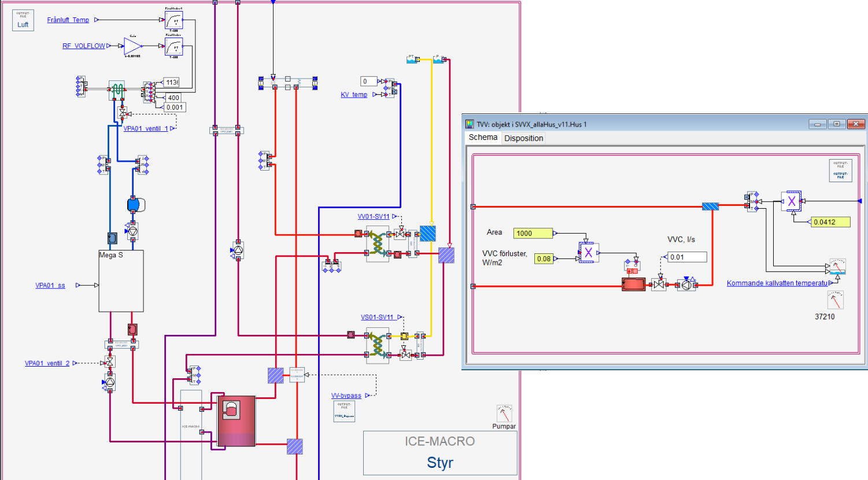This screenshot has width=868, height=480.
Task: Select the Mega S component block
Action: 121,281
